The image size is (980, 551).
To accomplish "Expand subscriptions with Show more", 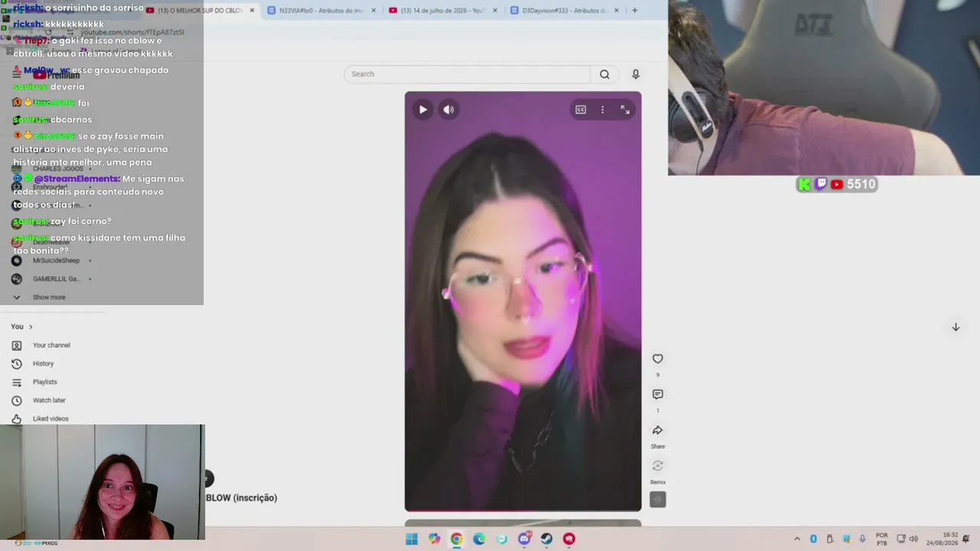I will tap(49, 298).
